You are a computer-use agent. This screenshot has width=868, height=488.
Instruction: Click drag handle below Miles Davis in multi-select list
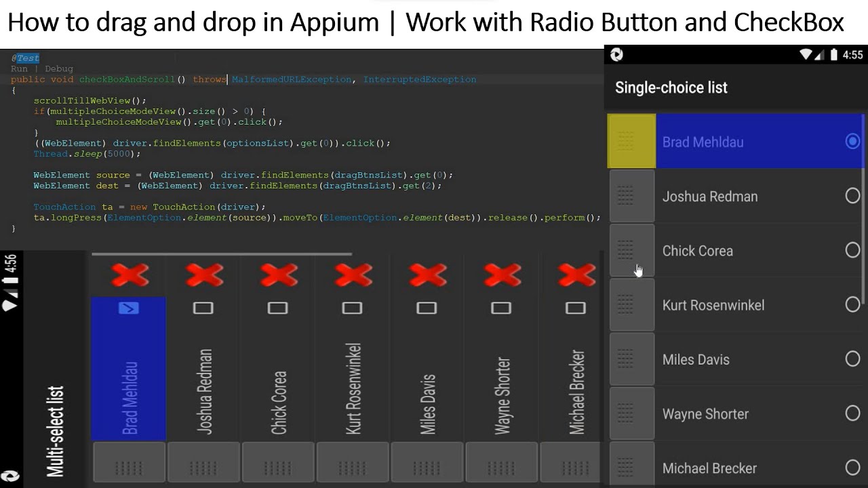tap(427, 462)
